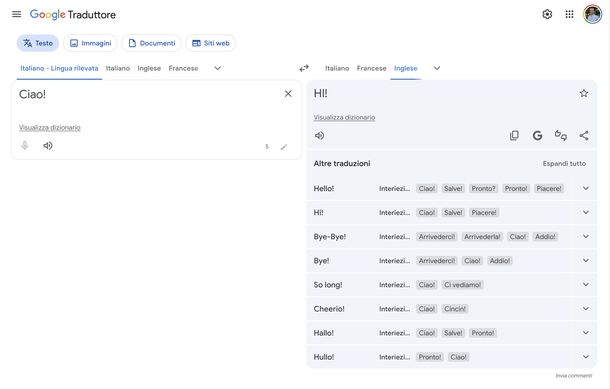Open more source languages dropdown
This screenshot has height=389, width=610.
coord(217,68)
